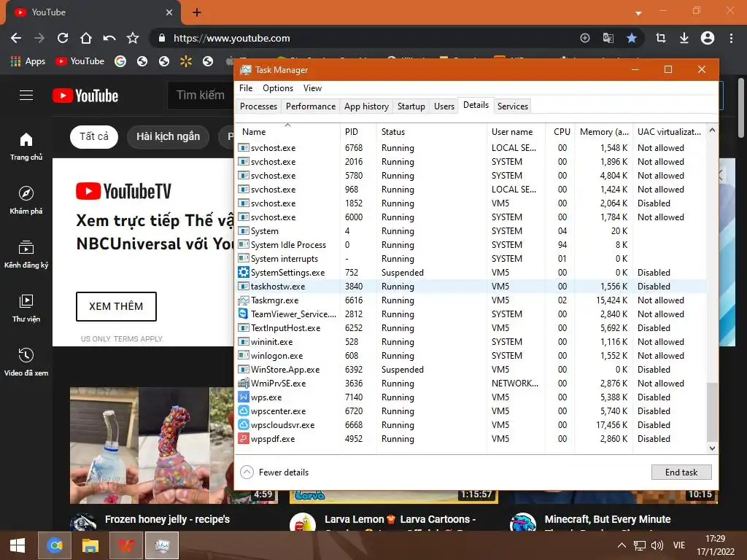747x560 pixels.
Task: Select the TeamViewer_Service process row
Action: coord(471,314)
